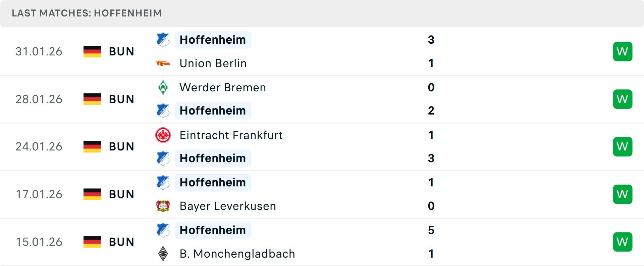Select the Hoffenheim crest in the 15.01.26 row
Viewport: 644px width, 266px height.
tap(163, 230)
